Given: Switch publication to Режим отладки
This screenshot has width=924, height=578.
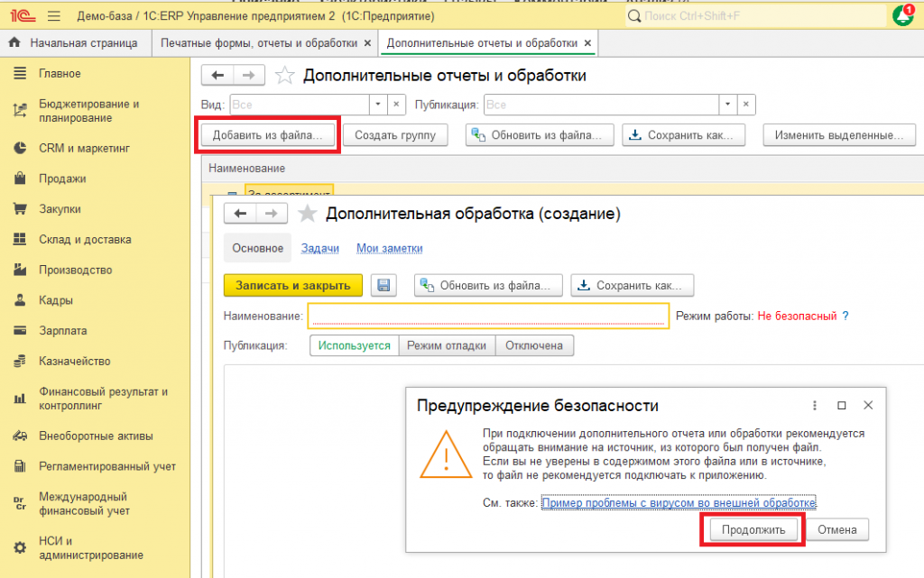Looking at the screenshot, I should (x=447, y=345).
